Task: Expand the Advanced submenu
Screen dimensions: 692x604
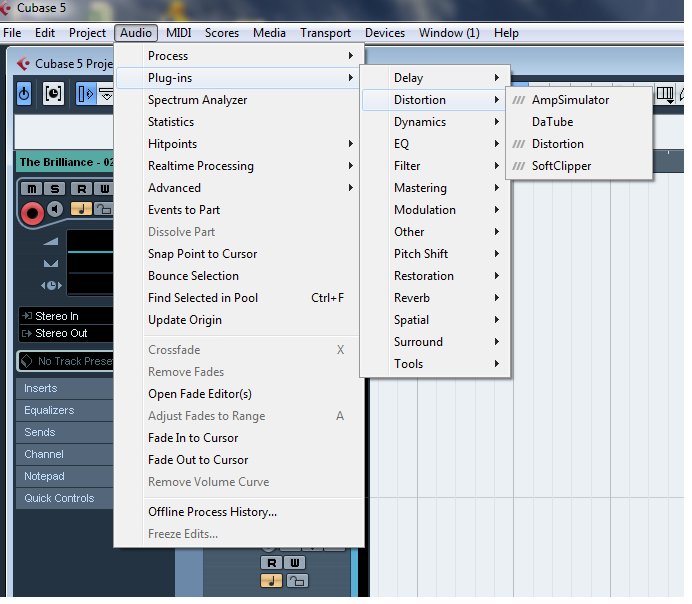Action: click(x=240, y=188)
